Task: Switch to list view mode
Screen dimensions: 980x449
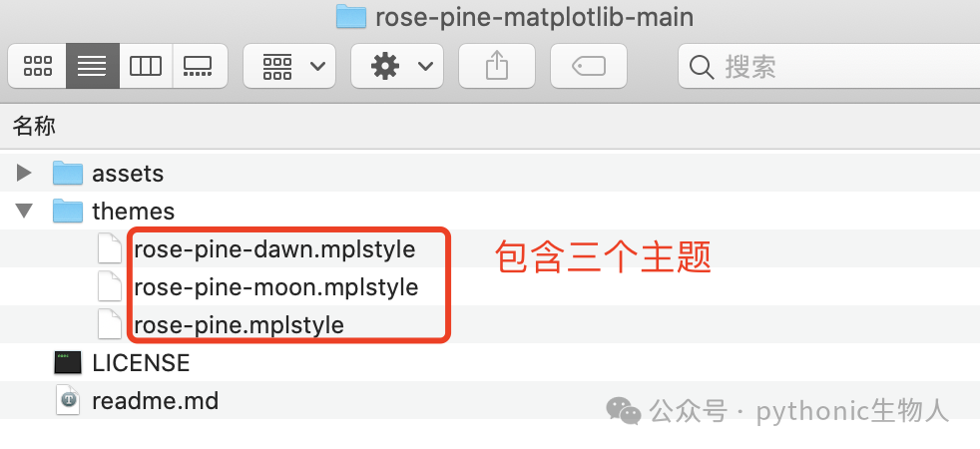Action: tap(93, 66)
